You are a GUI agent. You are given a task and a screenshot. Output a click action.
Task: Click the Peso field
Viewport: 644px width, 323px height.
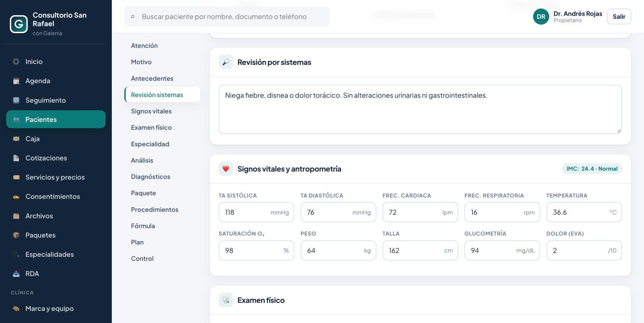pyautogui.click(x=338, y=251)
